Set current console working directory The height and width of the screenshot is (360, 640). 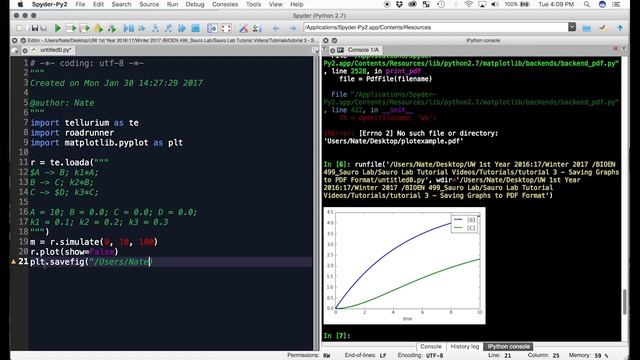click(x=603, y=28)
